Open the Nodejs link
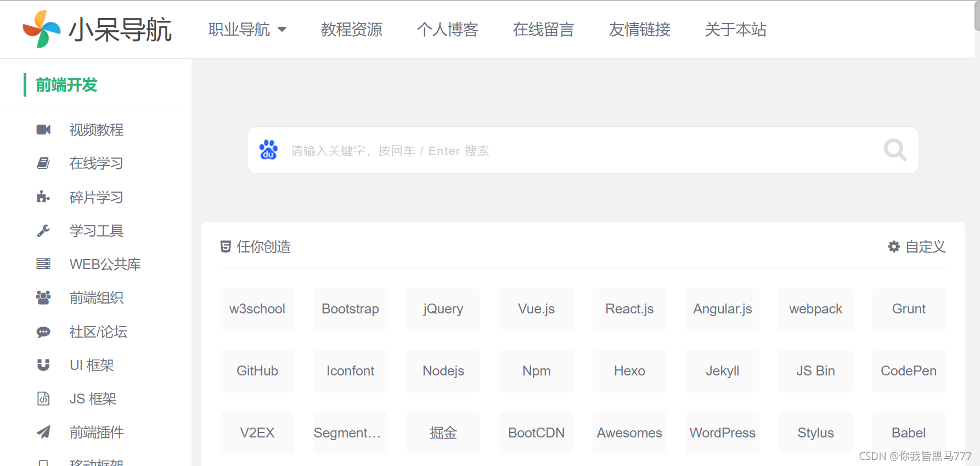 click(x=443, y=370)
